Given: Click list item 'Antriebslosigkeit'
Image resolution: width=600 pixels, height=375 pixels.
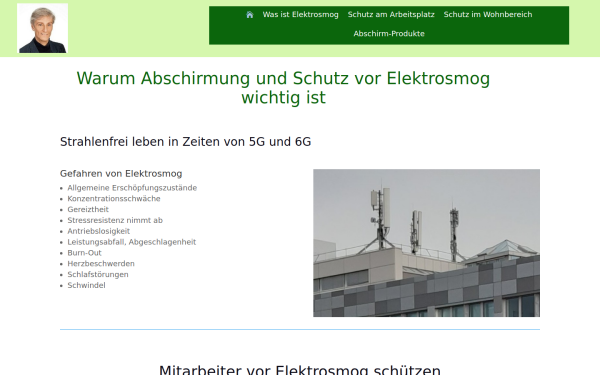Looking at the screenshot, I should (98, 231).
